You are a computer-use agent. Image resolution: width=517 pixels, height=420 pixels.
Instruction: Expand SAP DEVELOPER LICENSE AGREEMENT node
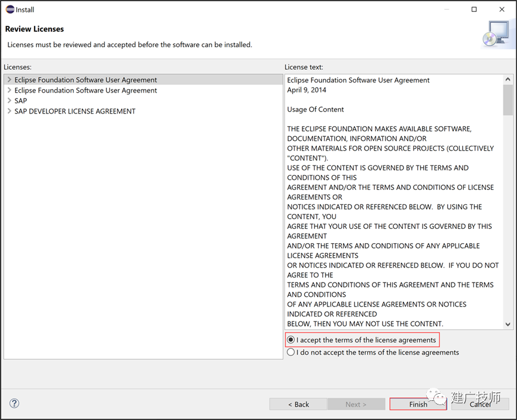click(x=9, y=111)
